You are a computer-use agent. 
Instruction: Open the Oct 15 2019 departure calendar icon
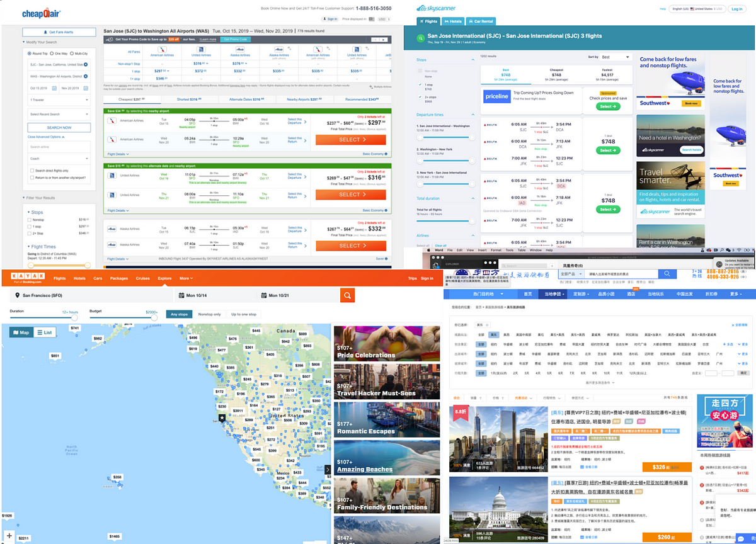point(54,88)
